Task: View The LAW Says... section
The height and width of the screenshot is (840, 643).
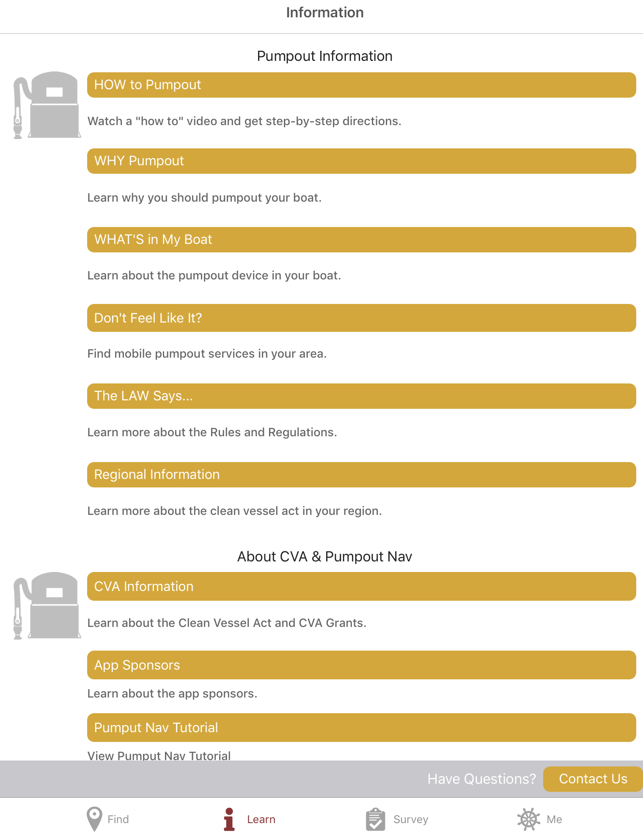Action: [361, 396]
